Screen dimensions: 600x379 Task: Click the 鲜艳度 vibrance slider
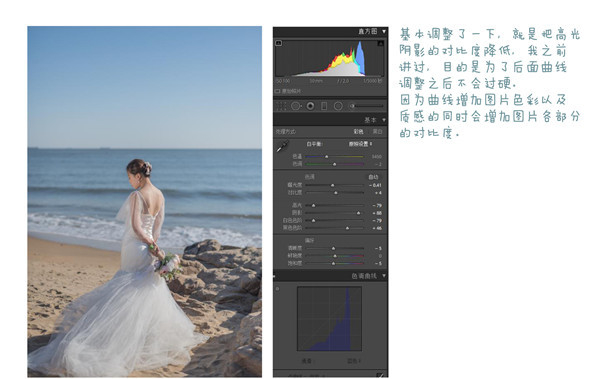[335, 256]
